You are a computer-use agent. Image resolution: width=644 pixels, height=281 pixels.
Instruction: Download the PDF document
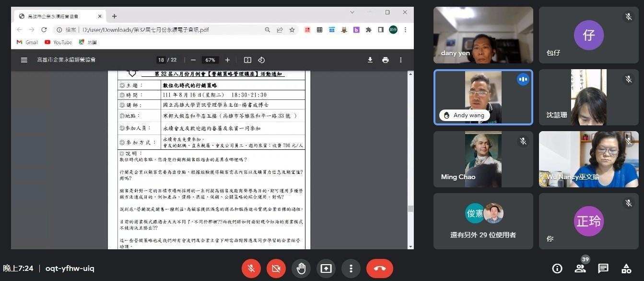[370, 60]
